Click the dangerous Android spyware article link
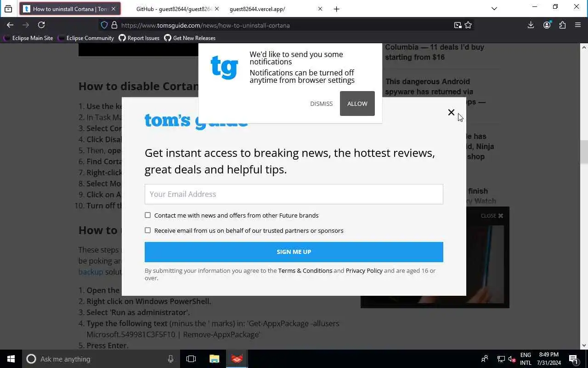The height and width of the screenshot is (368, 588). pos(435,92)
